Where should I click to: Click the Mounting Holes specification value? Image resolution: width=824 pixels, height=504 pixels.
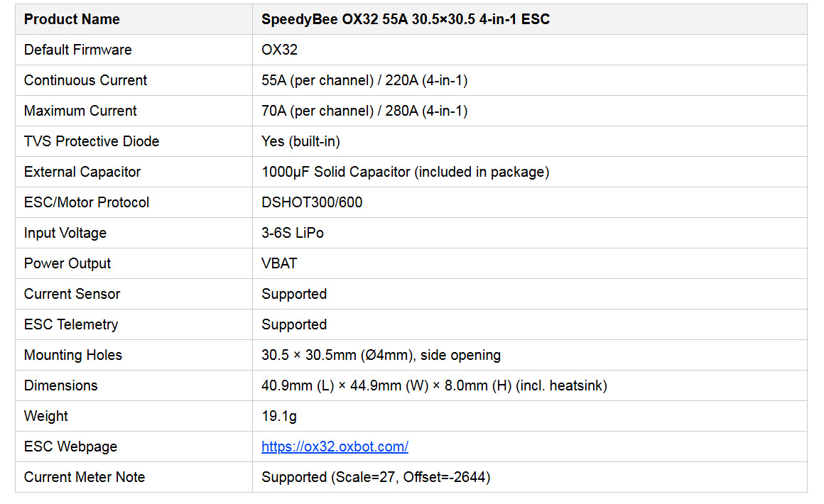[x=381, y=356]
